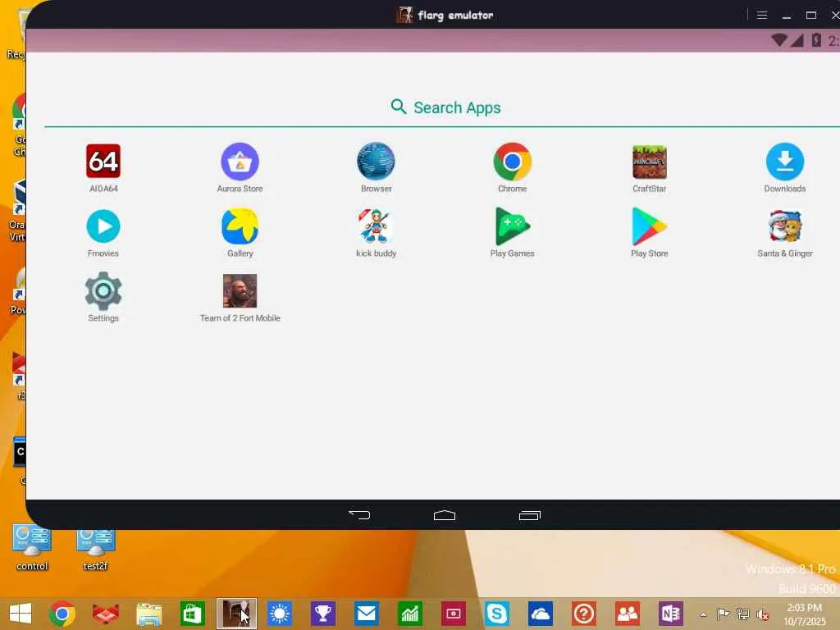The image size is (840, 630).
Task: Open the Finance chart app on taskbar
Action: [410, 614]
